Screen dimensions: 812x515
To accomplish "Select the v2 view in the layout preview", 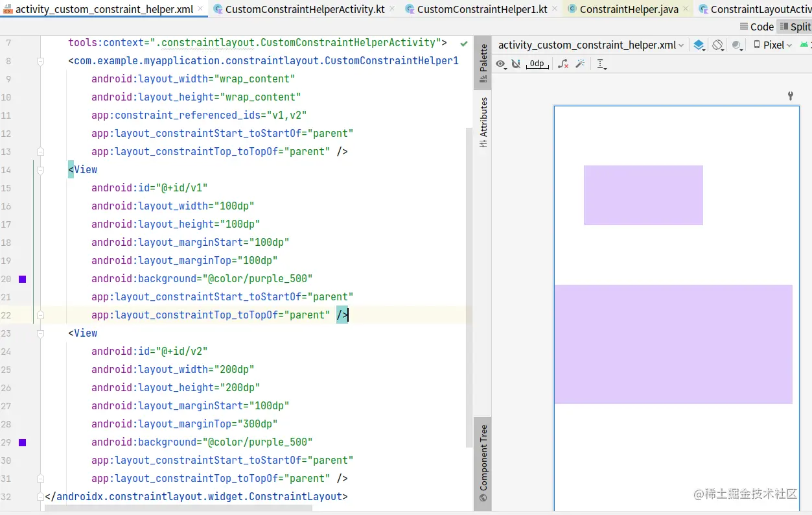I will [673, 344].
